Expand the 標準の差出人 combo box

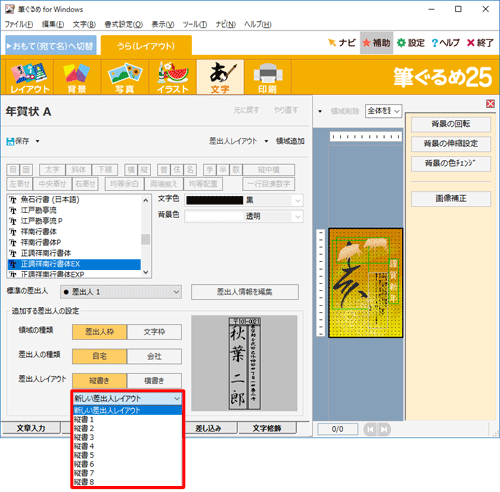121,292
